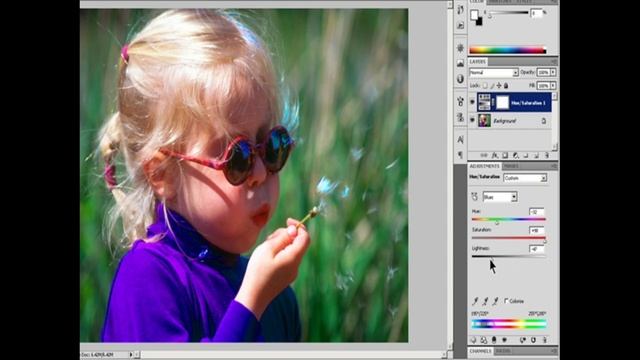Open the Channels panel options menu
The height and width of the screenshot is (360, 640).
tap(553, 351)
